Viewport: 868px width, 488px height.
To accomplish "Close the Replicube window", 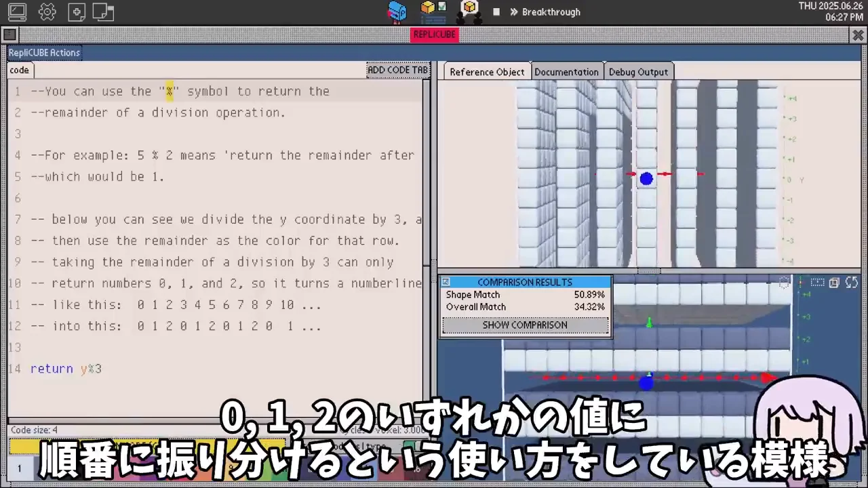I will [857, 35].
